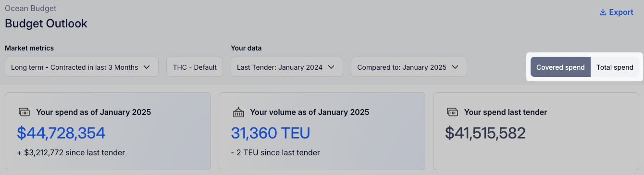The height and width of the screenshot is (175, 644).
Task: Open Long term - Contracted in last 3 Months dropdown
Action: pos(82,67)
